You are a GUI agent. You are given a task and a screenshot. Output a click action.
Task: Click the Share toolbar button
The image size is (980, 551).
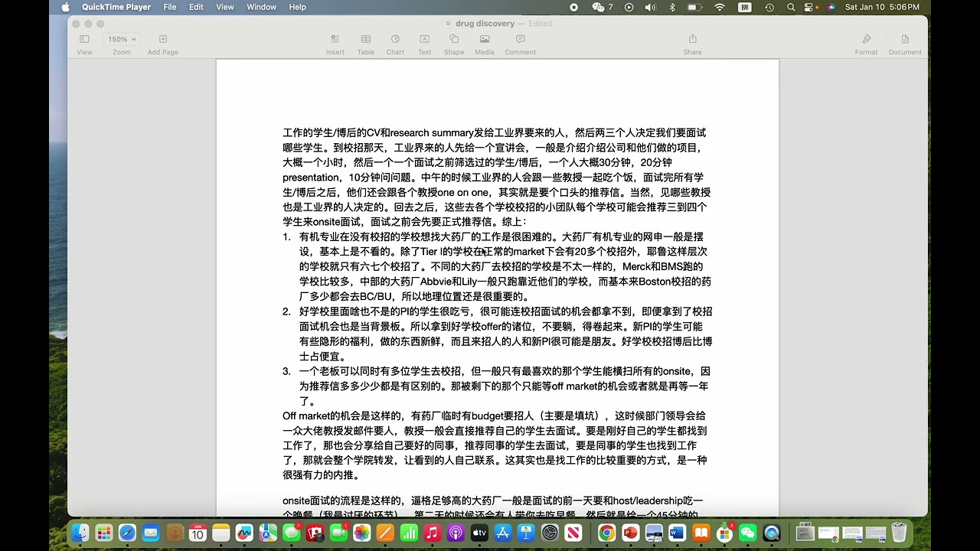693,44
